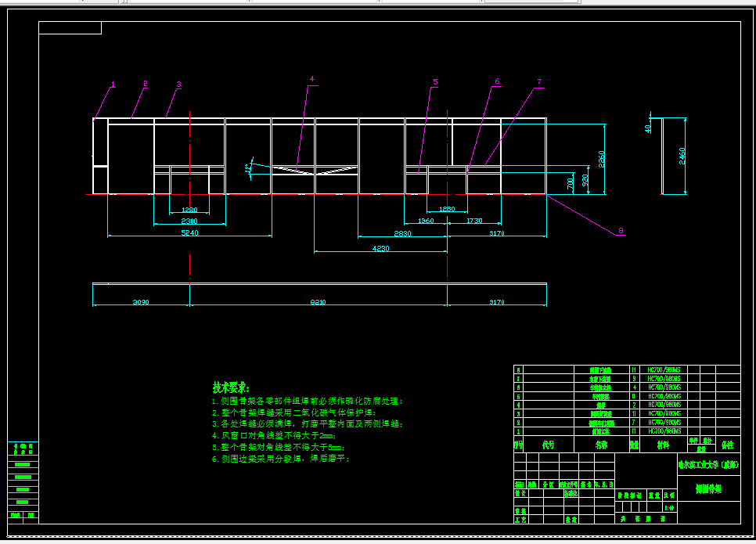The image size is (756, 544).
Task: Select magenta callout number 8
Action: coord(621,230)
